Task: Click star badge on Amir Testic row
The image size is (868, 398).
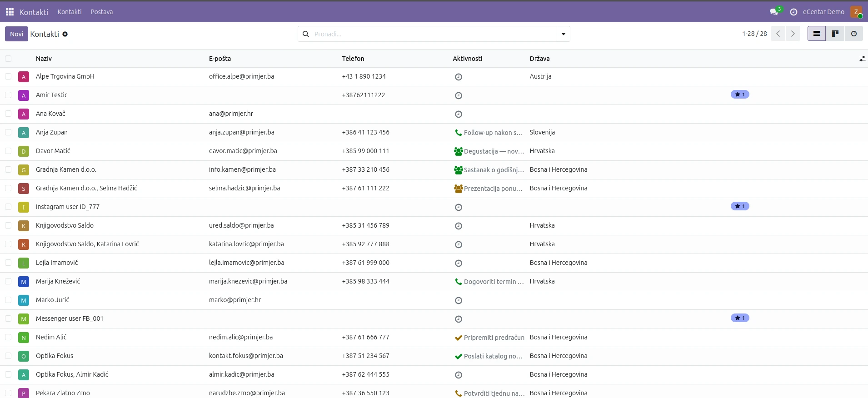Action: 740,95
